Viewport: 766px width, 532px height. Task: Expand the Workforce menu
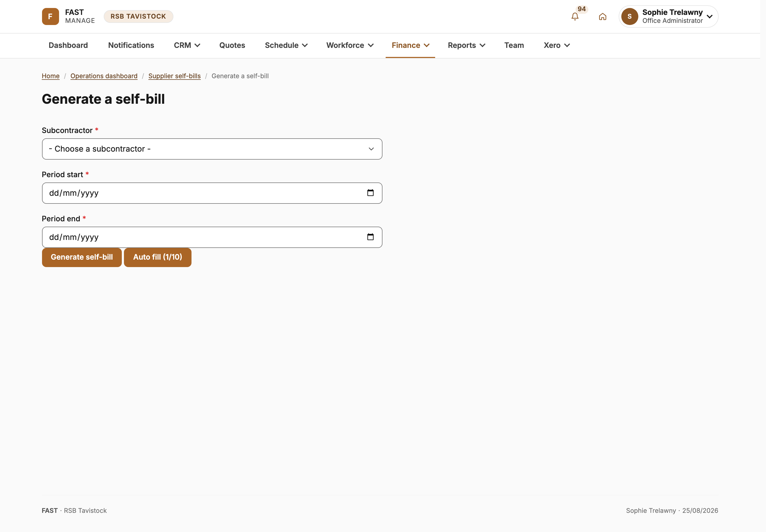[x=350, y=45]
